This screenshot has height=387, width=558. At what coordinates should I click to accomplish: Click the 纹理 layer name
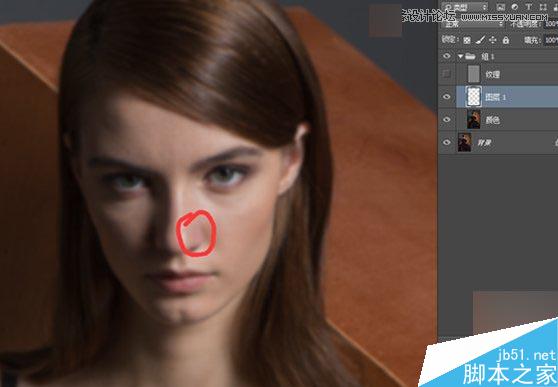point(493,74)
